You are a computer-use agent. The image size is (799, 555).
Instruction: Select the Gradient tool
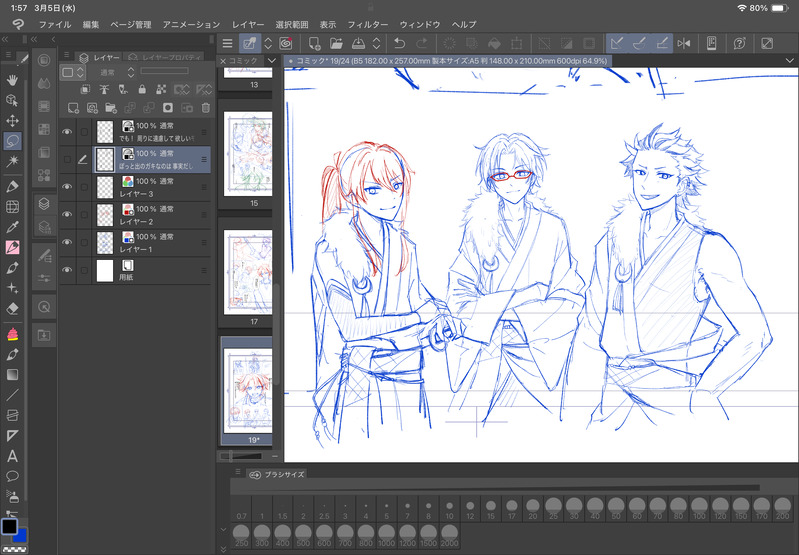[x=12, y=375]
